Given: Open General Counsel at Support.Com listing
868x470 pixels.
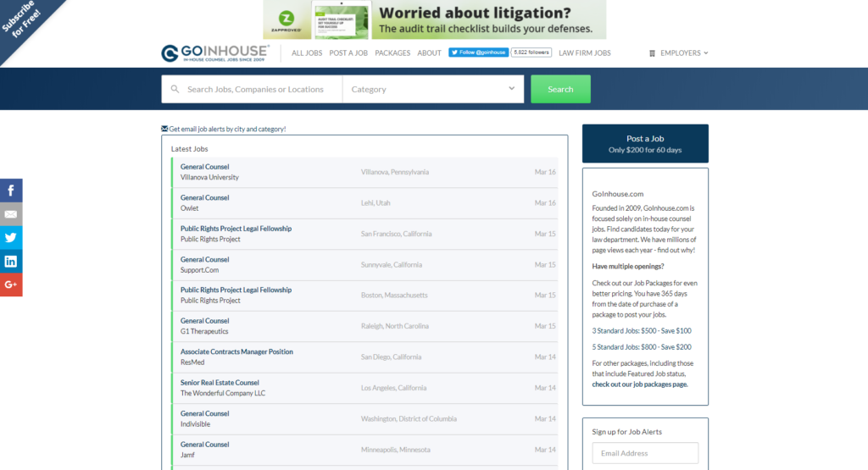Looking at the screenshot, I should 364,265.
